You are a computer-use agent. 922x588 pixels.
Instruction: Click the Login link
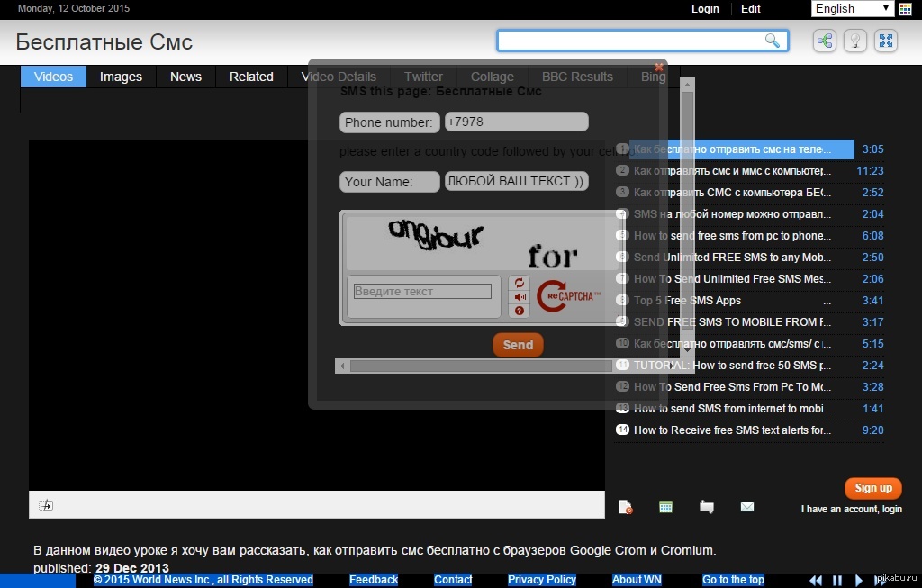click(705, 9)
